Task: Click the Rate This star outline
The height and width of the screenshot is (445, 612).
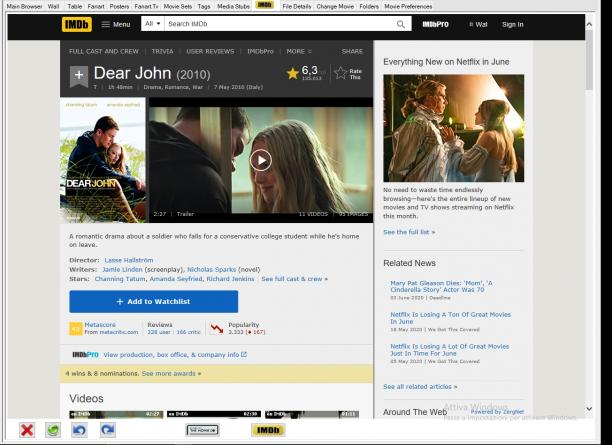Action: tap(341, 73)
